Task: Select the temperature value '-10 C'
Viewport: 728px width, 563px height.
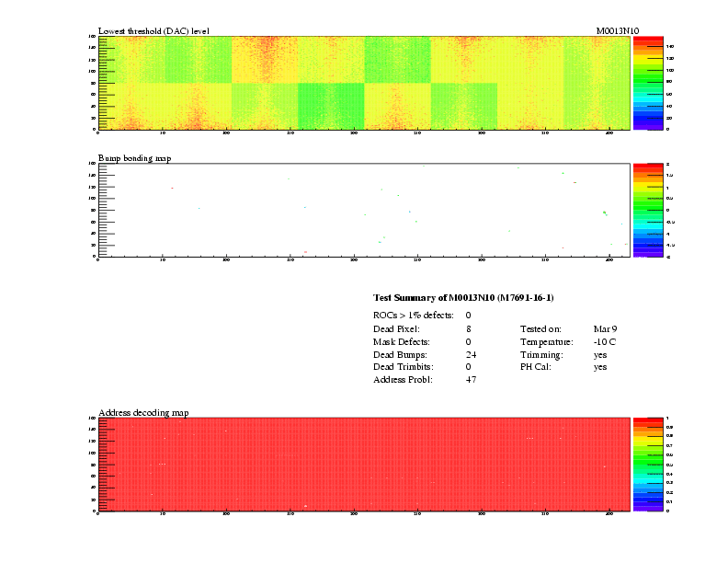Action: [605, 342]
